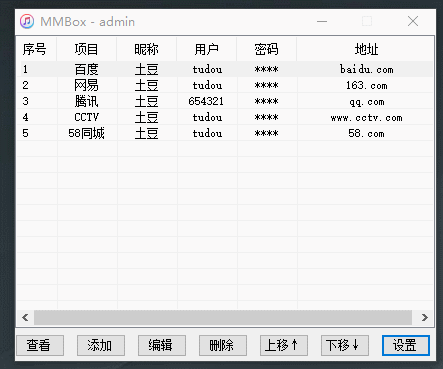
Task: Click the 删除 delete button
Action: pos(223,345)
